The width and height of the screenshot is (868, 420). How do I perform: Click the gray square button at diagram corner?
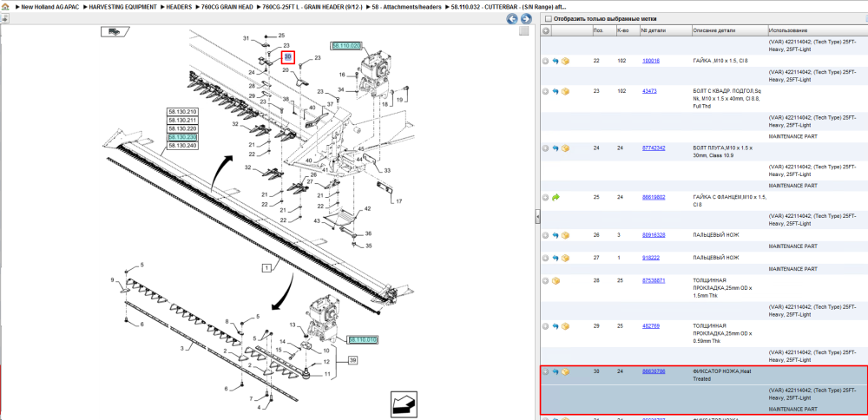(523, 31)
